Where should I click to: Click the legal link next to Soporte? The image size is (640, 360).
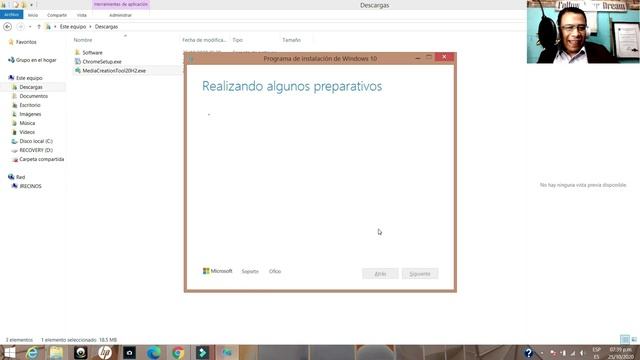click(275, 271)
